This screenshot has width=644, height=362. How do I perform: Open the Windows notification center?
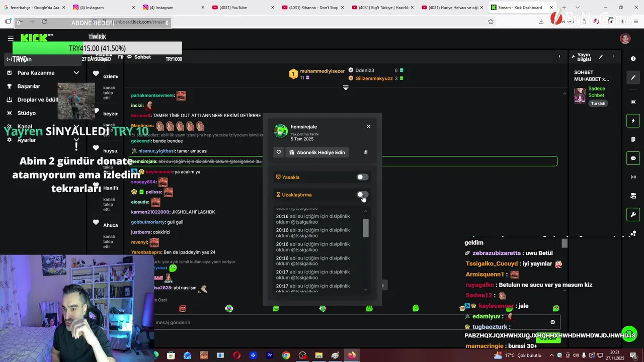pos(633,355)
